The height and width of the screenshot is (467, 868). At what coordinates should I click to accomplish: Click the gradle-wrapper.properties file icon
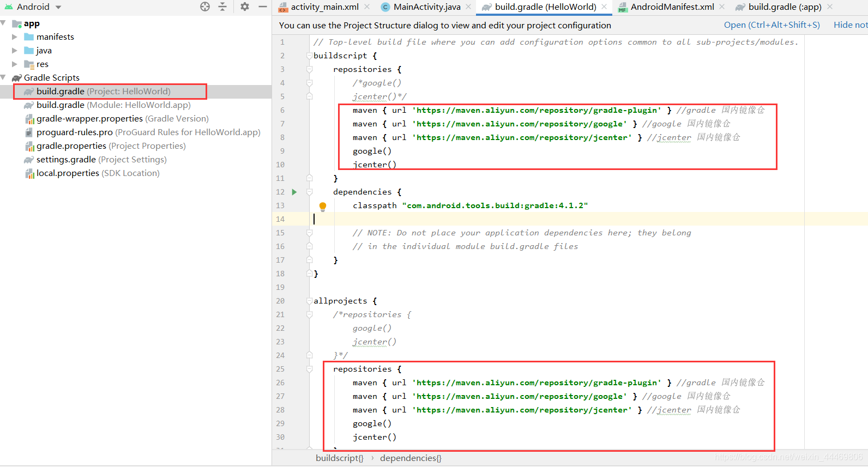point(29,119)
